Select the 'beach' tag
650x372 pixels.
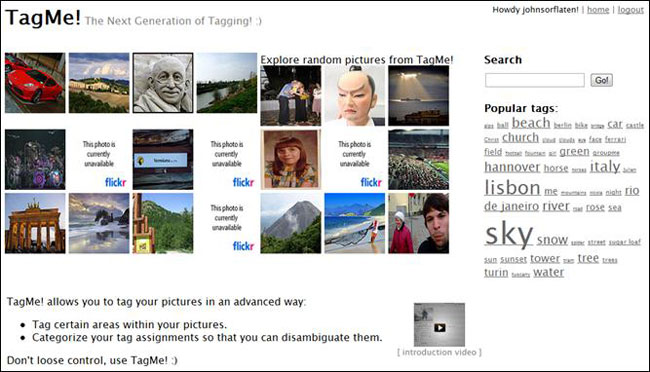tap(531, 123)
